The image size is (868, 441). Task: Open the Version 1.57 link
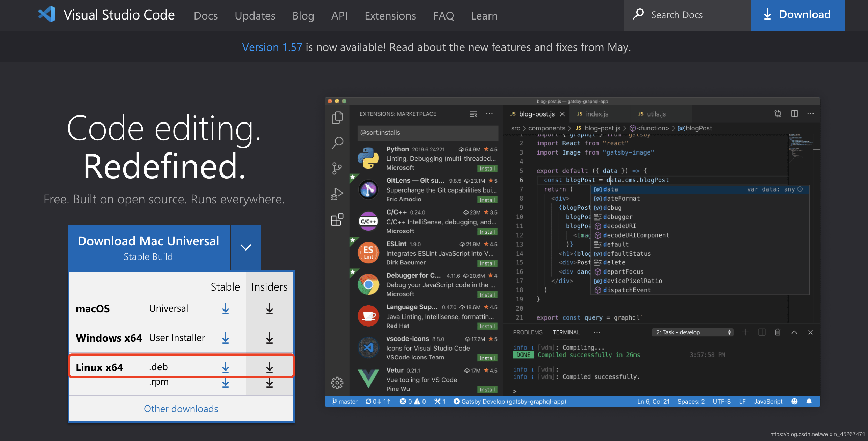click(272, 47)
